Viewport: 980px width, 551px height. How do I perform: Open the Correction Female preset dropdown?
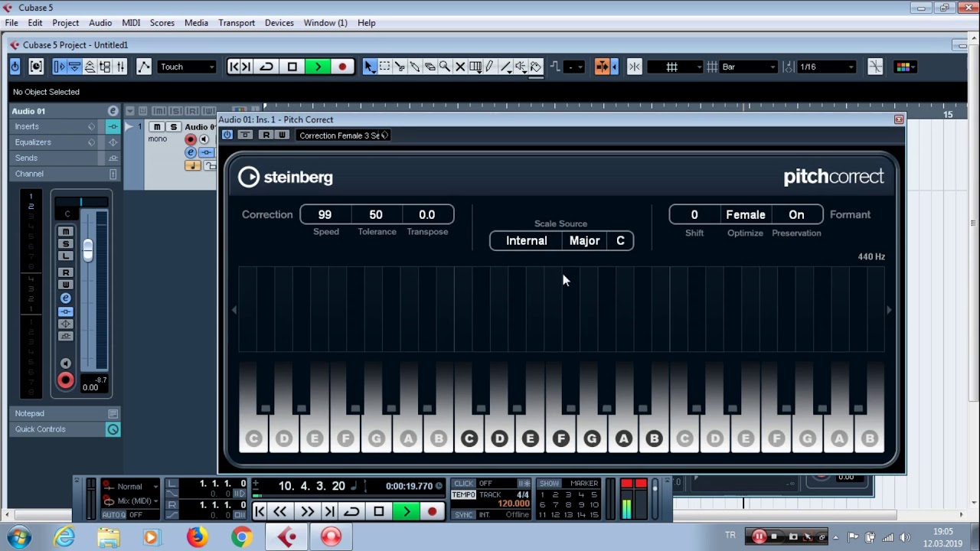tap(343, 135)
